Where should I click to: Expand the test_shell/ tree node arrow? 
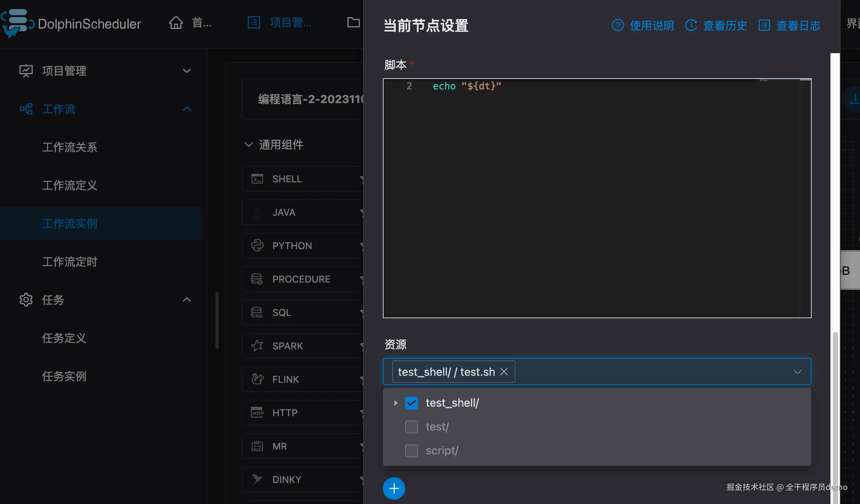click(x=396, y=403)
